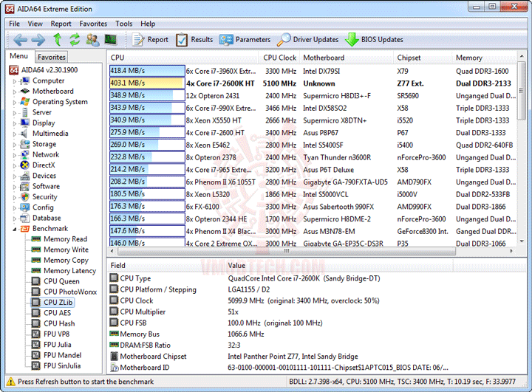The image size is (532, 392).
Task: Select the 418.4 MB/s result bar
Action: pyautogui.click(x=147, y=71)
